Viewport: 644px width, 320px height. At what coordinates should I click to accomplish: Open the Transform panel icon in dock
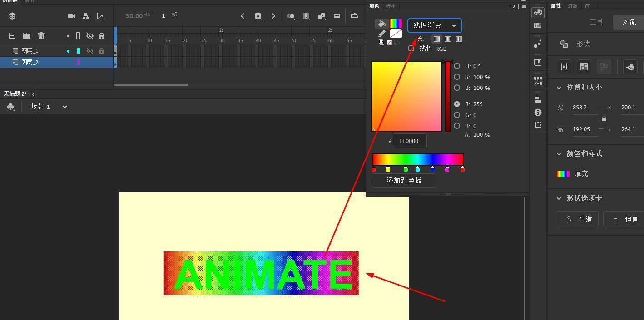pos(538,125)
